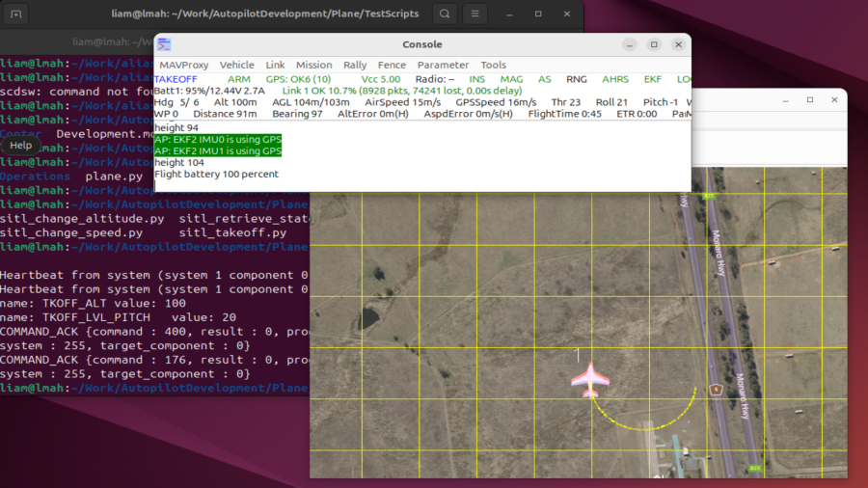Click the Roll 21 readout
The image size is (868, 488).
tap(611, 102)
